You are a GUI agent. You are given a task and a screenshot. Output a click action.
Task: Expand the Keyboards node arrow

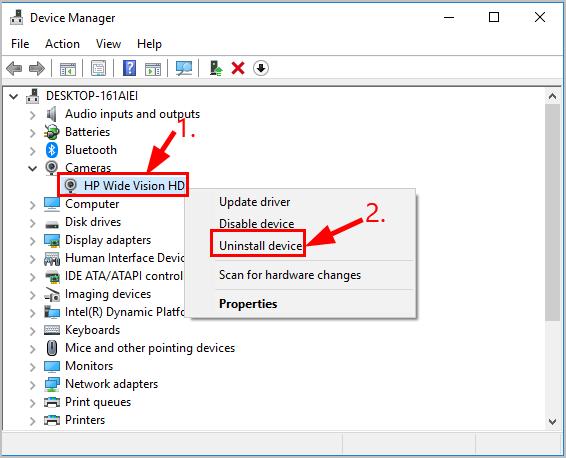point(32,331)
